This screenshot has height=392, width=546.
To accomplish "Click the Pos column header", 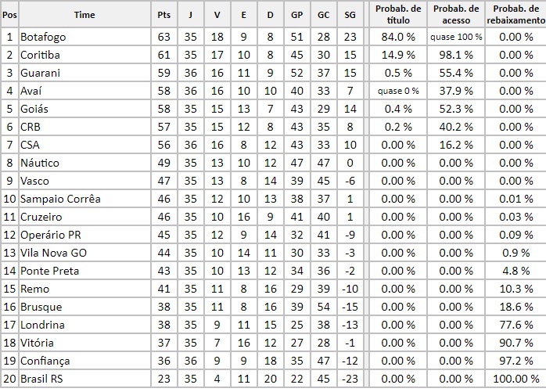I will 9,15.
